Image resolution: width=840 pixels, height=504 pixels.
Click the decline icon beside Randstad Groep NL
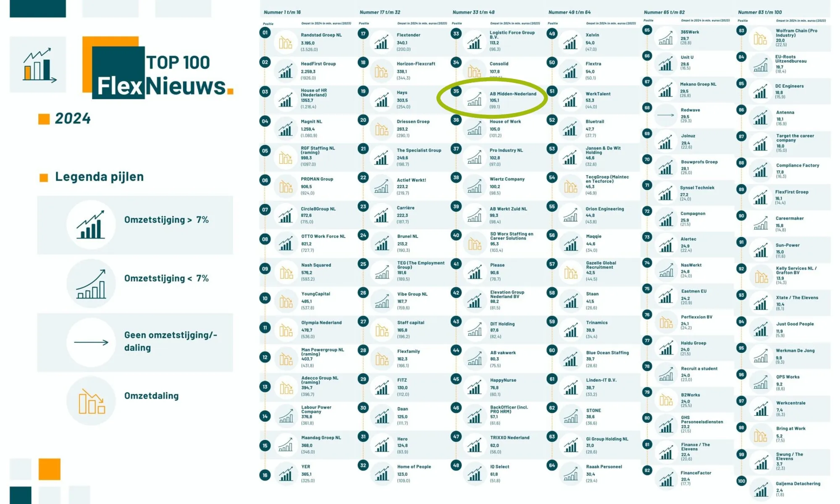(286, 42)
